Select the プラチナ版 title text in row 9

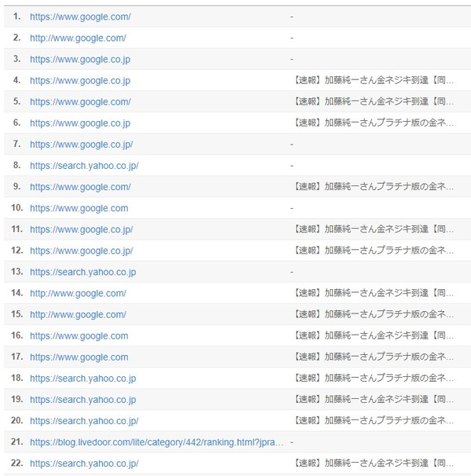(373, 186)
